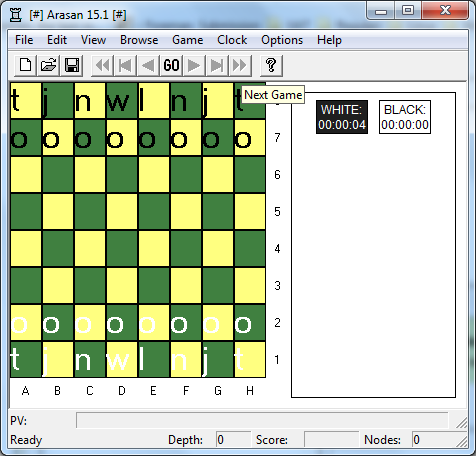Click the WHITE clock display
Screen dimensions: 476x456
click(x=342, y=117)
